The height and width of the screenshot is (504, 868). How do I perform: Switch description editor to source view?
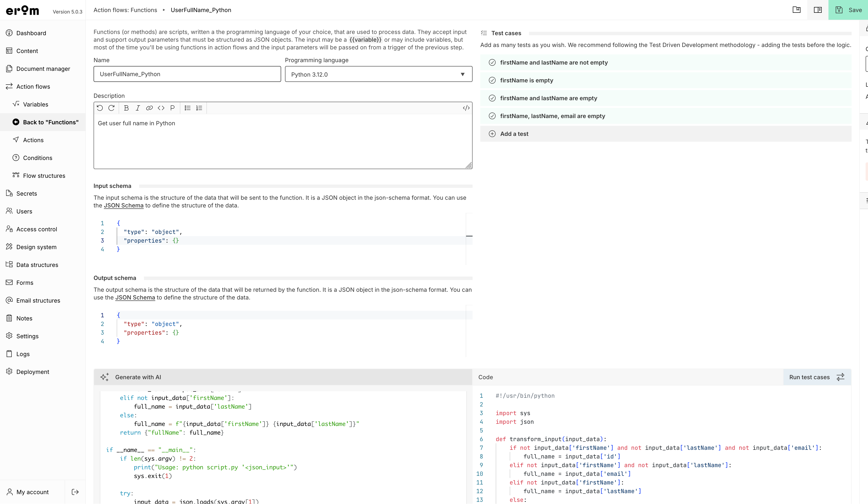(466, 108)
